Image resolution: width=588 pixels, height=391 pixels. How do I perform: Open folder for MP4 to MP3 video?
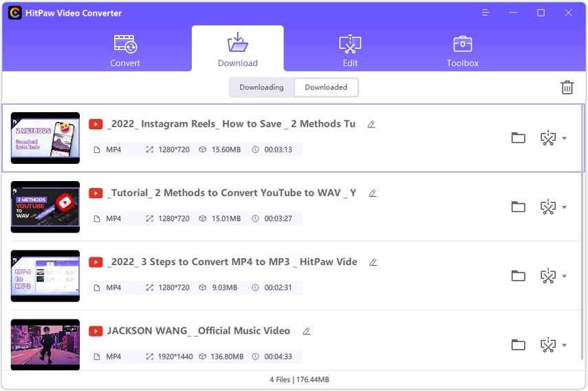point(519,276)
